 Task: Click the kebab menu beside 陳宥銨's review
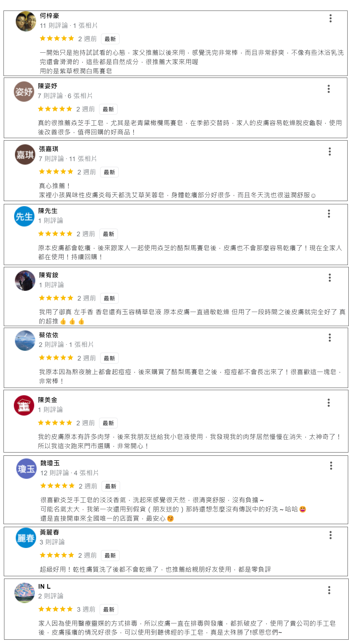(x=330, y=278)
